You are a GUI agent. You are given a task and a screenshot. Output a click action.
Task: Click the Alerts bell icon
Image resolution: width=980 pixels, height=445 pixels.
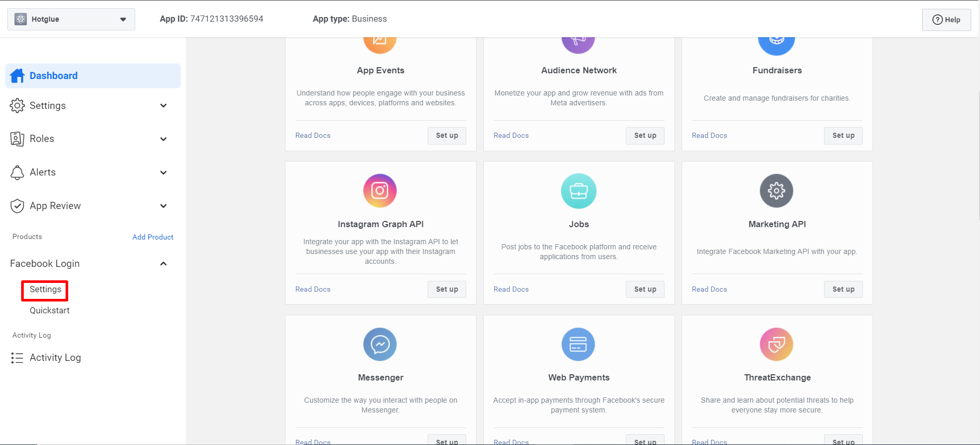17,172
